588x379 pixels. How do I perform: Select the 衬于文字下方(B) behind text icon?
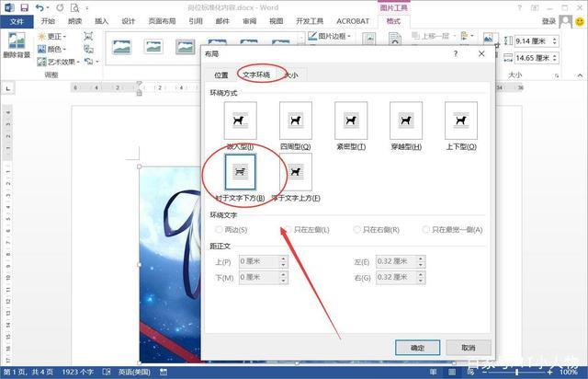(x=240, y=172)
